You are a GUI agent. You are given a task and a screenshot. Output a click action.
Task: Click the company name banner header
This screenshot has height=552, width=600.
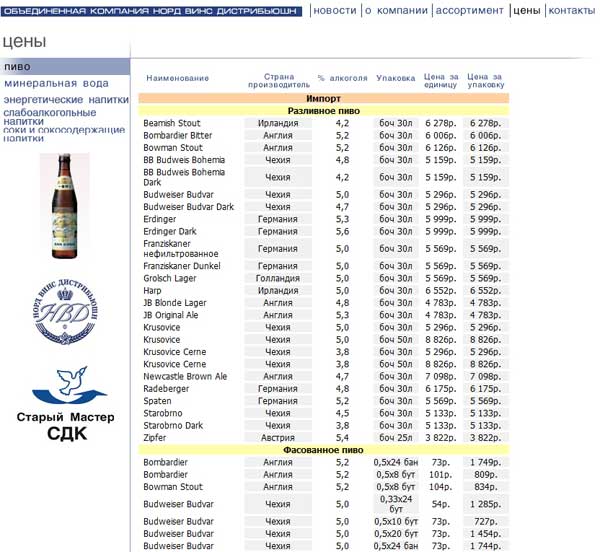(151, 11)
